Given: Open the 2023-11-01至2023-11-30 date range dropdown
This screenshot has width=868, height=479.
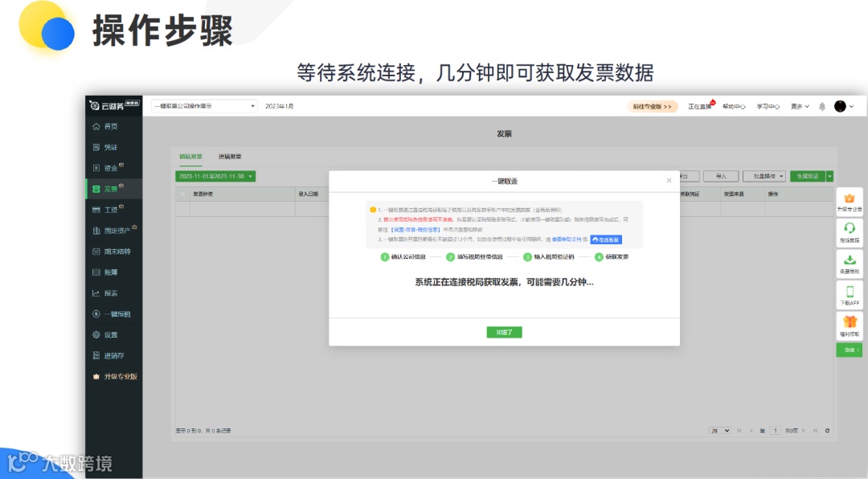Looking at the screenshot, I should click(x=215, y=176).
